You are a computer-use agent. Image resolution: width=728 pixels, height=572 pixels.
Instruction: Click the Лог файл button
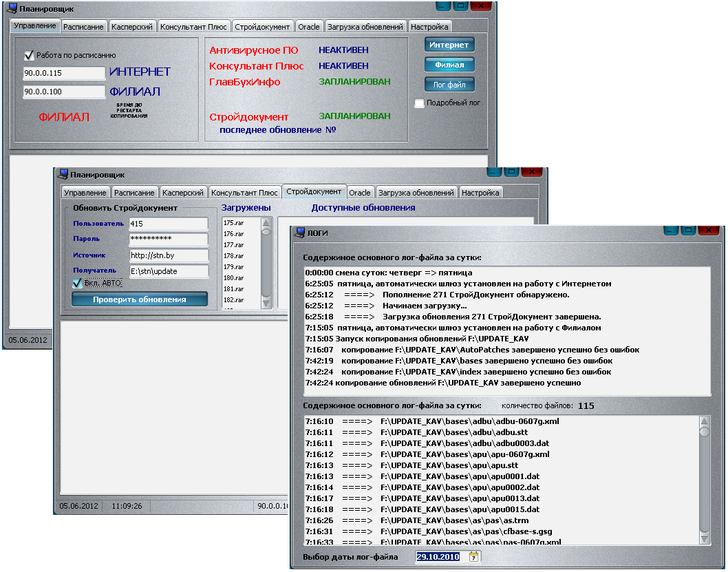pos(449,85)
